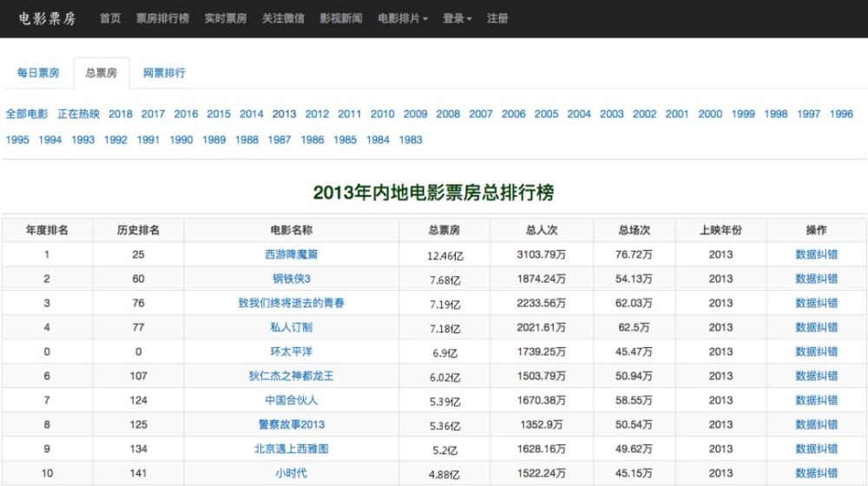Click the 12.46亿 box office value
The width and height of the screenshot is (868, 486).
(445, 256)
